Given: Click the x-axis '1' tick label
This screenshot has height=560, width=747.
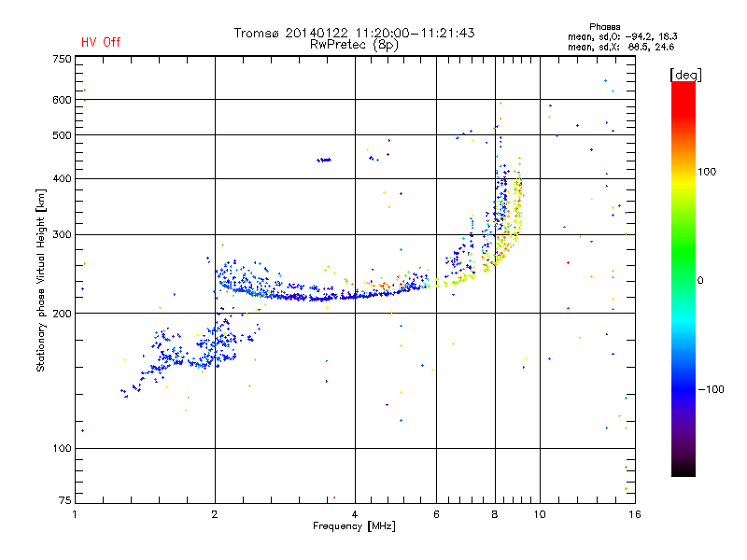Looking at the screenshot, I should tap(75, 514).
